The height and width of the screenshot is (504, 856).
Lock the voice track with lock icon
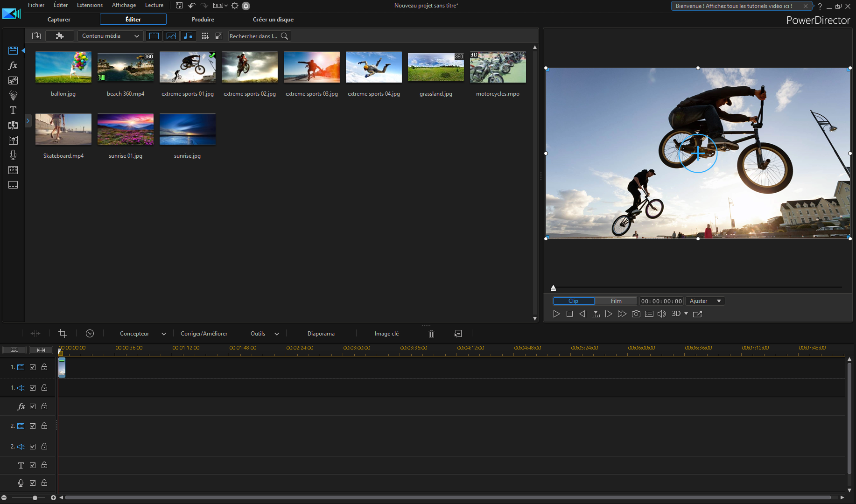tap(44, 483)
